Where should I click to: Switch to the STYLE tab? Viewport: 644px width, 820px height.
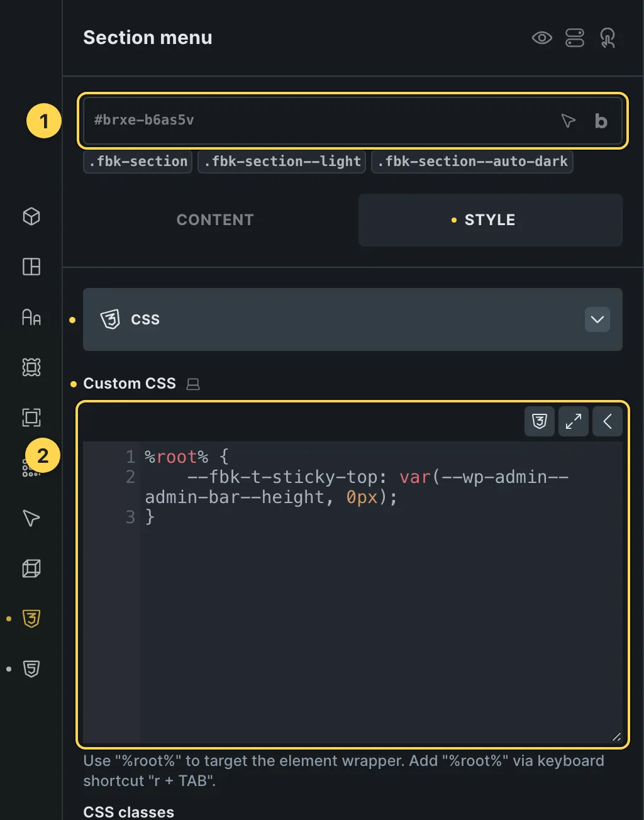click(x=491, y=220)
